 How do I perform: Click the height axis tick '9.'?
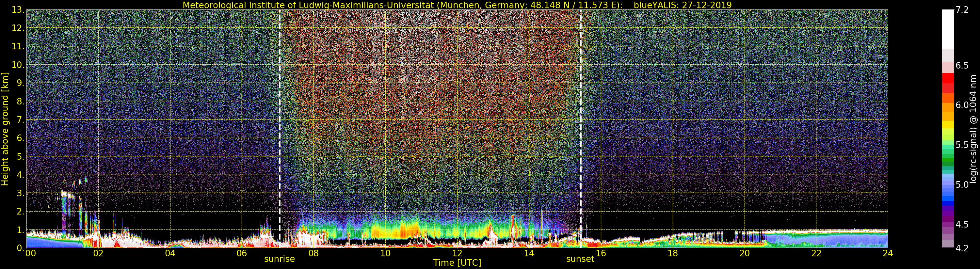tap(20, 83)
